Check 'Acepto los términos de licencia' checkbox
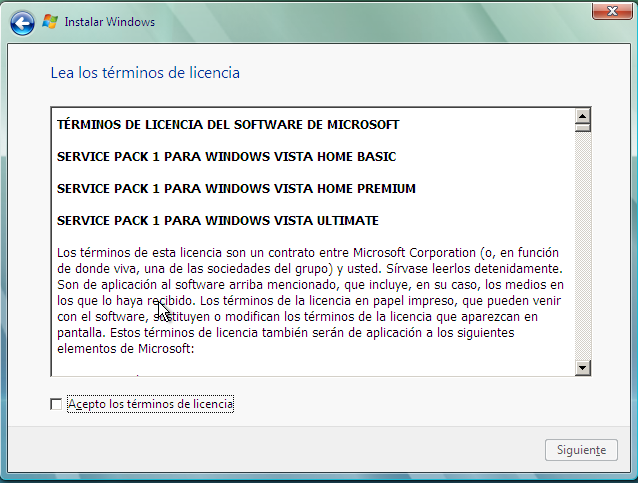Viewport: 638px width, 483px height. pyautogui.click(x=56, y=404)
